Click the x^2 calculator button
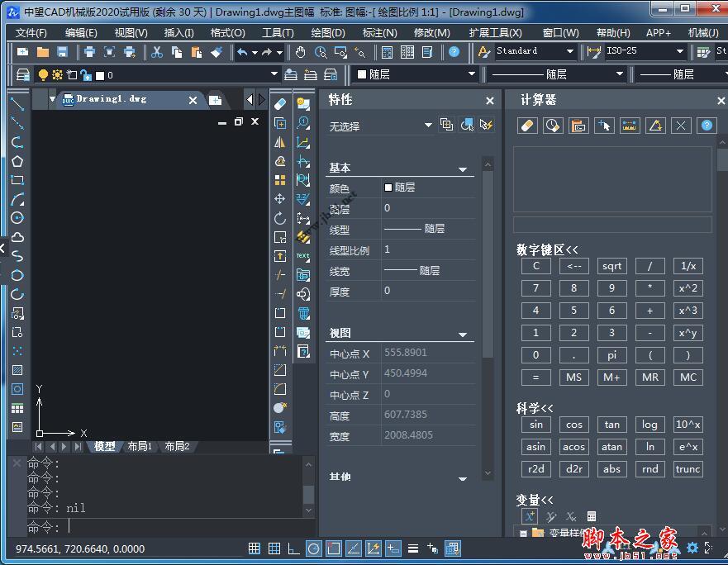The image size is (728, 565). 688,288
